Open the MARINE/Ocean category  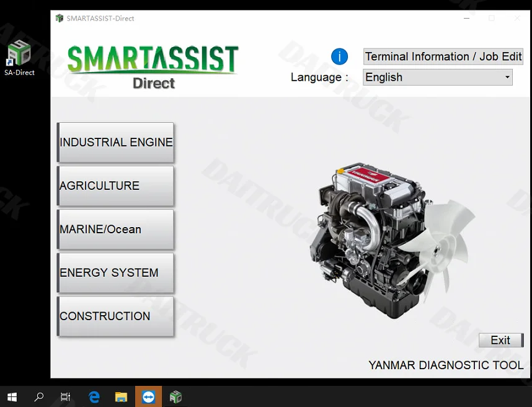click(115, 229)
